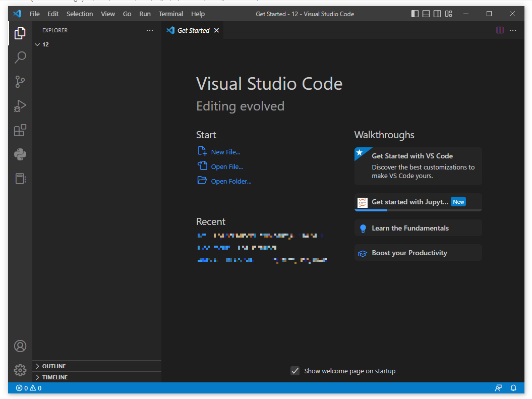
Task: Open the Python sidebar view
Action: [x=20, y=154]
